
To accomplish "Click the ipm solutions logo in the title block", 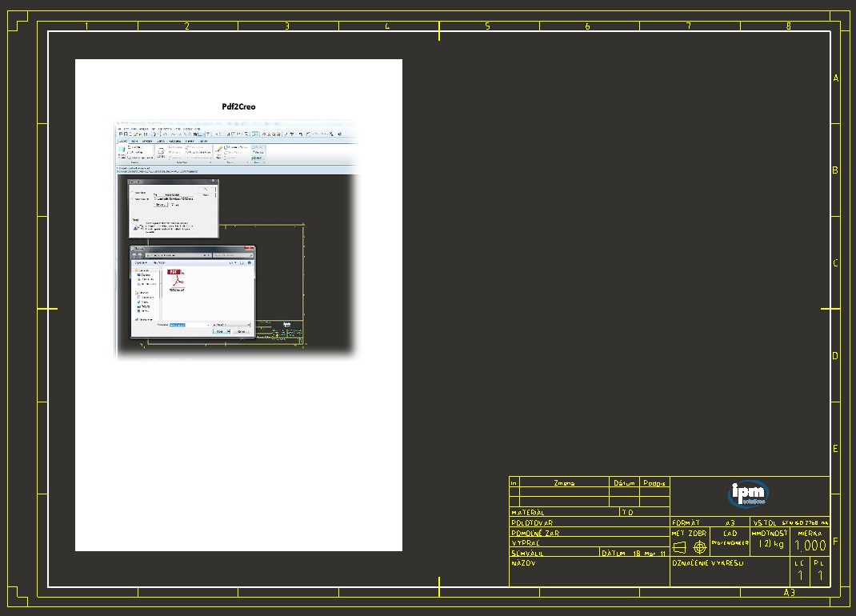I will pyautogui.click(x=749, y=494).
